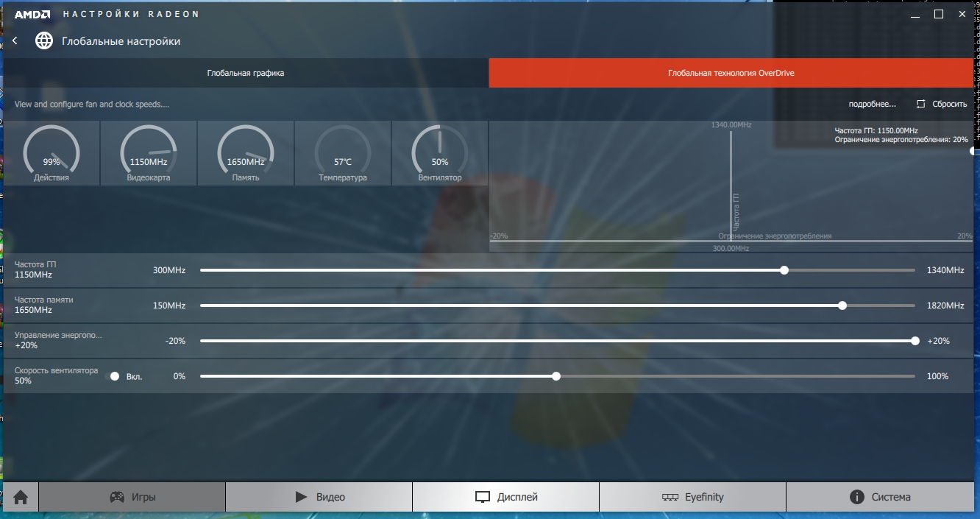Screen dimensions: 980x519
Task: Open the Дисплей section
Action: (x=506, y=497)
